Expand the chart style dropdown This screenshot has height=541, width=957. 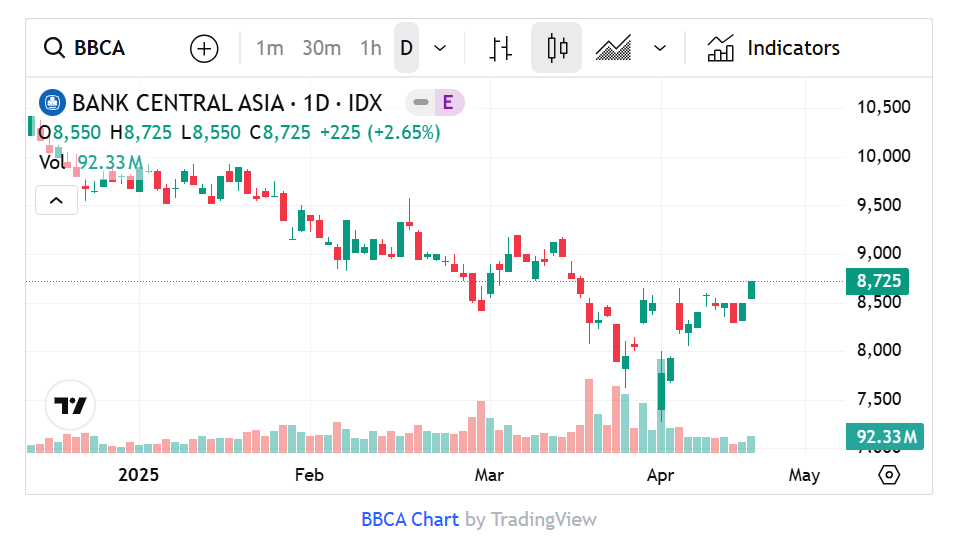coord(660,48)
